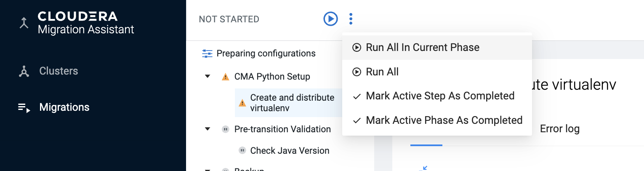Viewport: 644px width, 171px height.
Task: Click the Cloudera logo icon
Action: click(24, 23)
